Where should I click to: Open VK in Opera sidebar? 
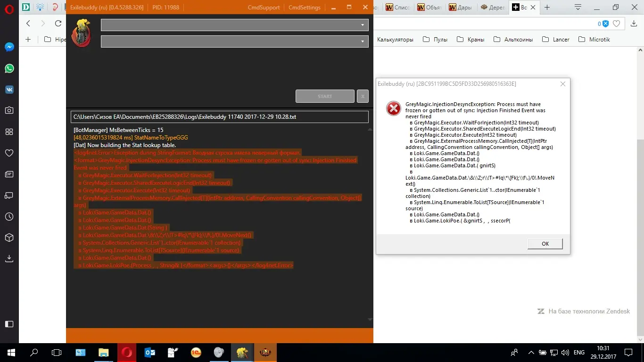[x=9, y=90]
